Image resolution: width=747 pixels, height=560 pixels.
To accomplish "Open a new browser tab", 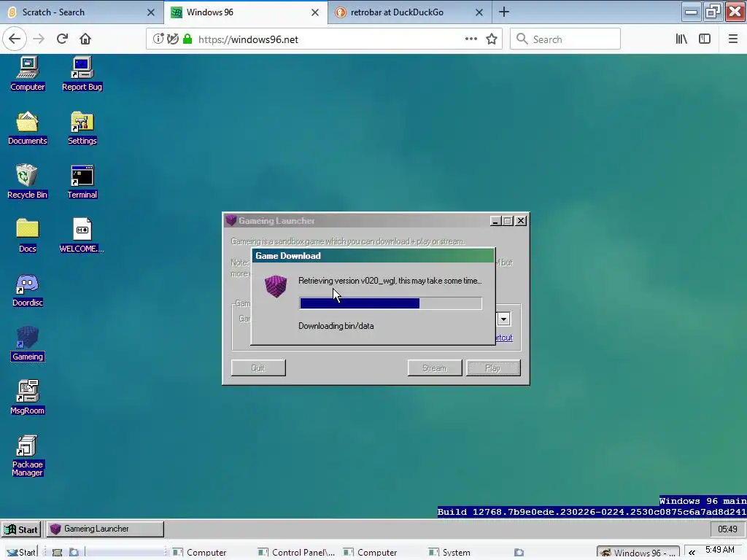I will 504,12.
